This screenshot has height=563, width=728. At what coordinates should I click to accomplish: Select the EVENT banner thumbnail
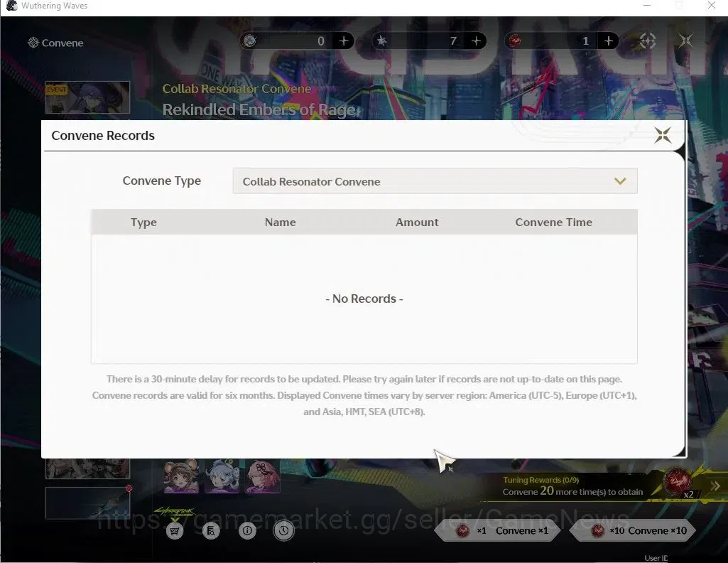[87, 97]
